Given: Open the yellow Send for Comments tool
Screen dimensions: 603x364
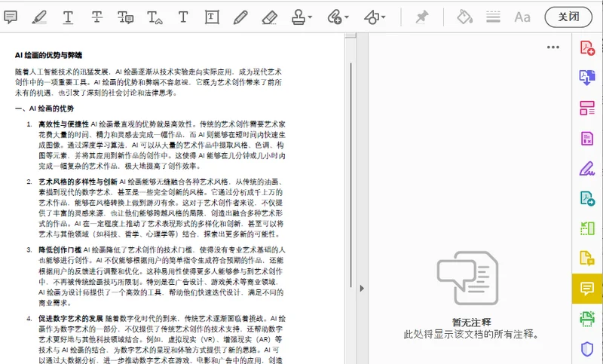Looking at the screenshot, I should click(x=587, y=258).
